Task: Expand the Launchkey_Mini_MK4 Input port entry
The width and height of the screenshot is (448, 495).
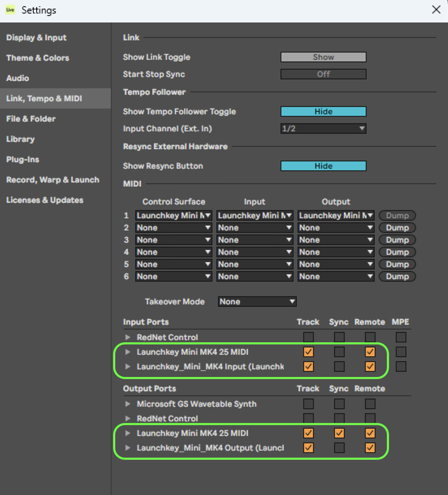Action: coord(128,367)
